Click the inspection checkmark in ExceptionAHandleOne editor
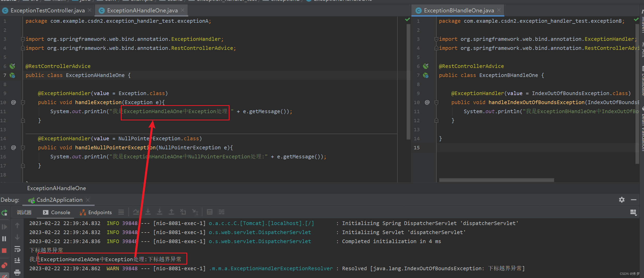Viewport: 644px width, 278px height. click(407, 20)
